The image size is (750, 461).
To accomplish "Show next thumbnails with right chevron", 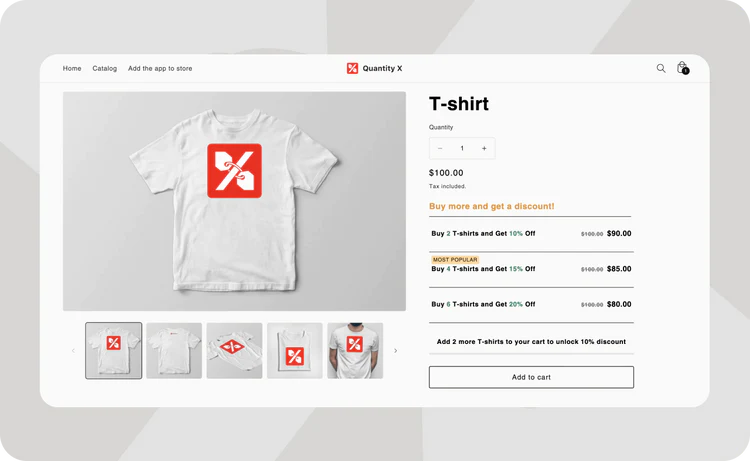I will (x=396, y=351).
